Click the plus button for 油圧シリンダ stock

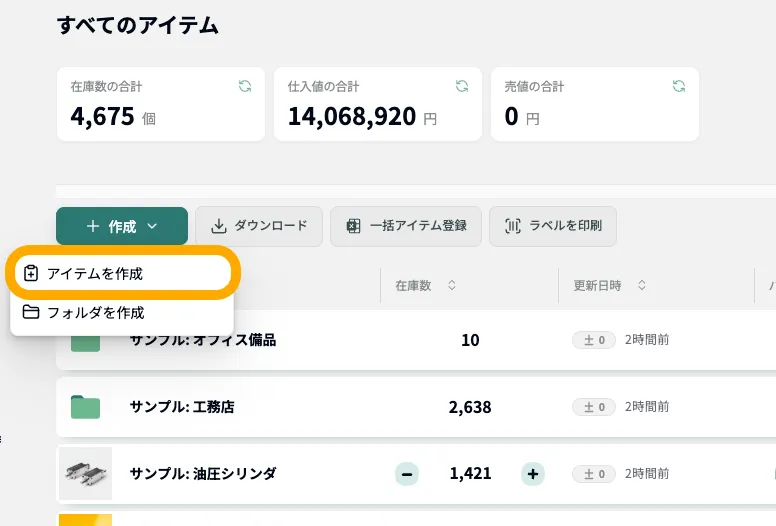coord(534,474)
